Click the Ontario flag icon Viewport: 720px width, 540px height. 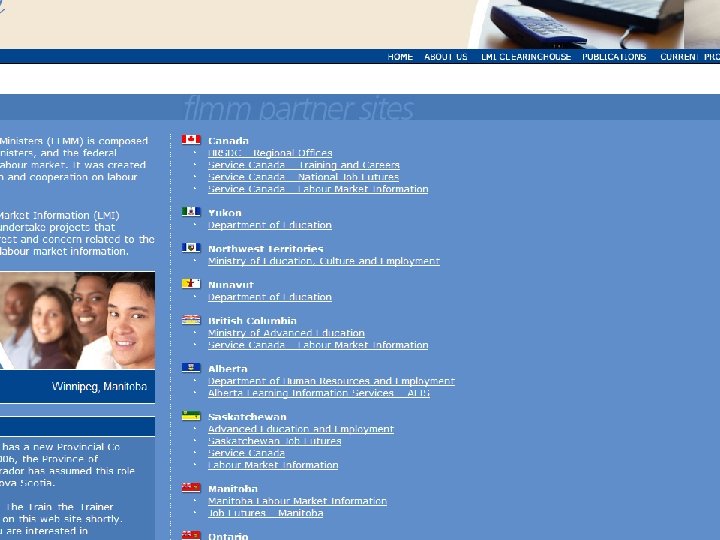pos(191,535)
